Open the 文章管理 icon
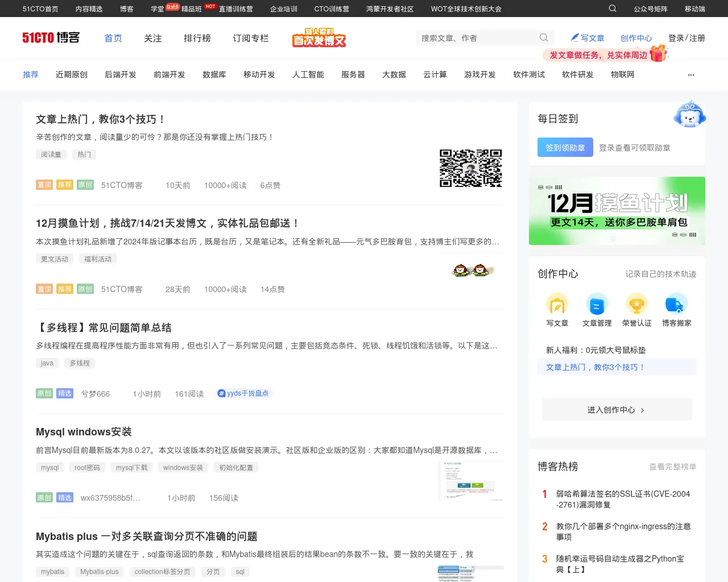This screenshot has height=582, width=728. point(597,304)
